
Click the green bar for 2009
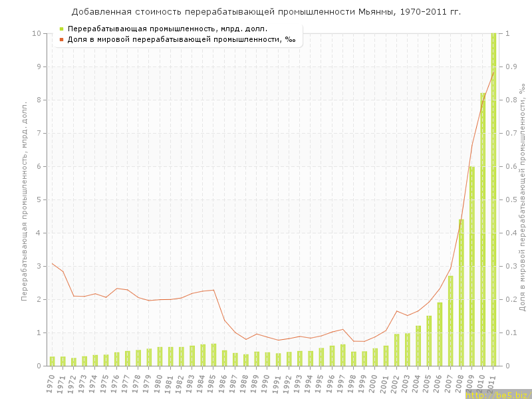click(472, 266)
